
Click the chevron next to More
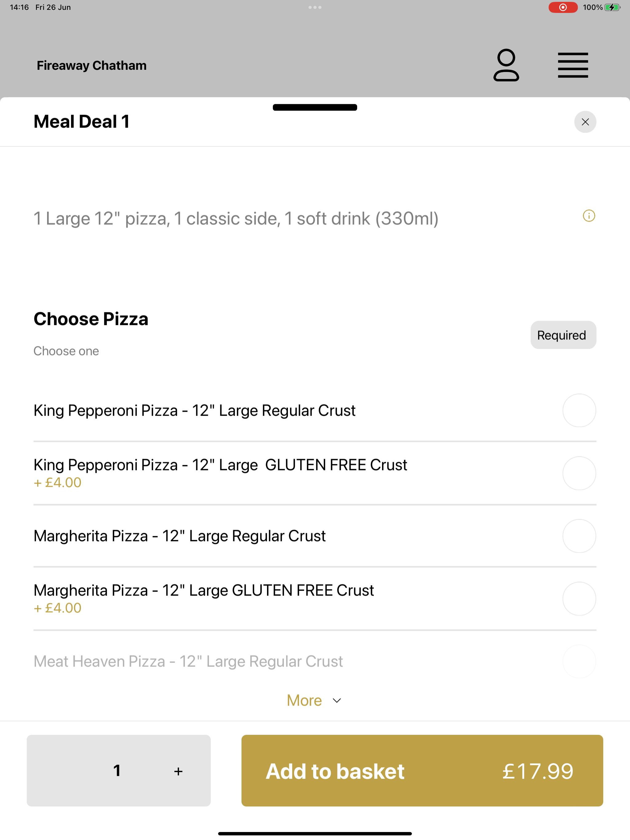click(337, 701)
